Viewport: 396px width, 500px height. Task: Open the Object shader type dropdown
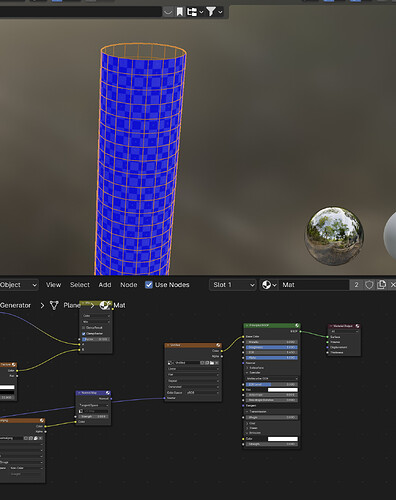pyautogui.click(x=18, y=285)
